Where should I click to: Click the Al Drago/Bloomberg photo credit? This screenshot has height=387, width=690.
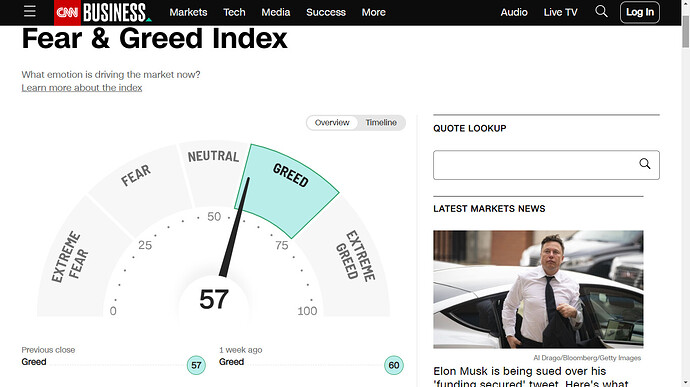587,358
